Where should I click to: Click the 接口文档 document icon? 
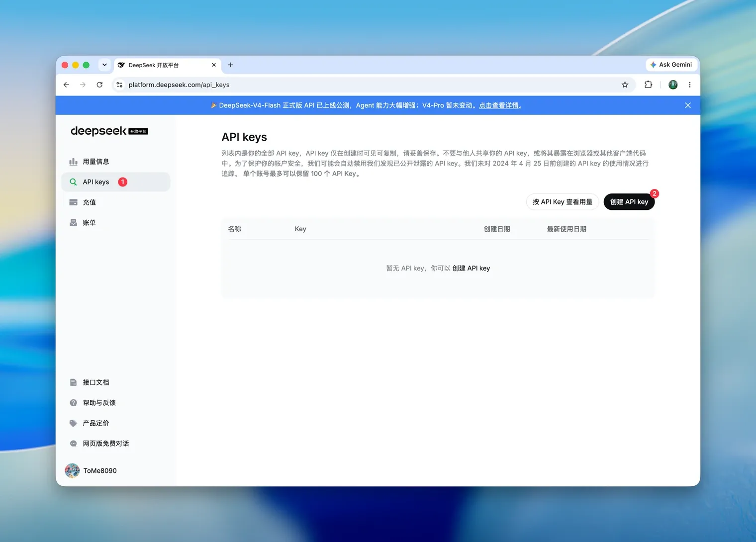pyautogui.click(x=73, y=382)
